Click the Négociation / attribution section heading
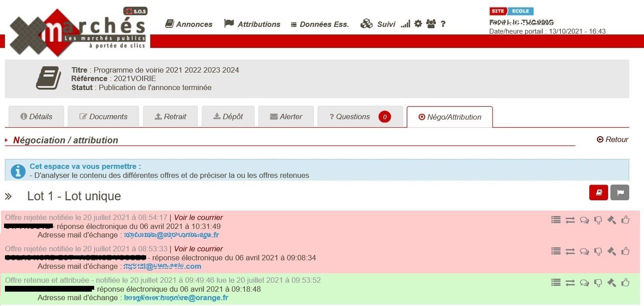Screen dimensions: 644x306 (66, 140)
